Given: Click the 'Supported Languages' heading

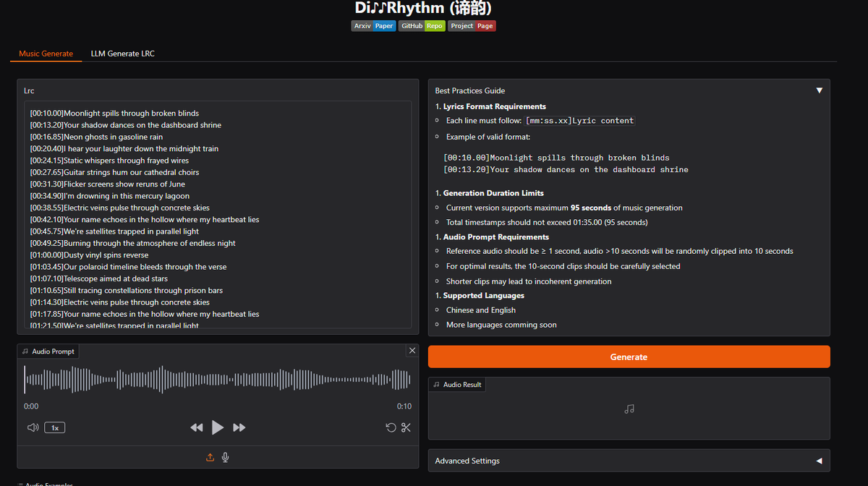Looking at the screenshot, I should (484, 295).
